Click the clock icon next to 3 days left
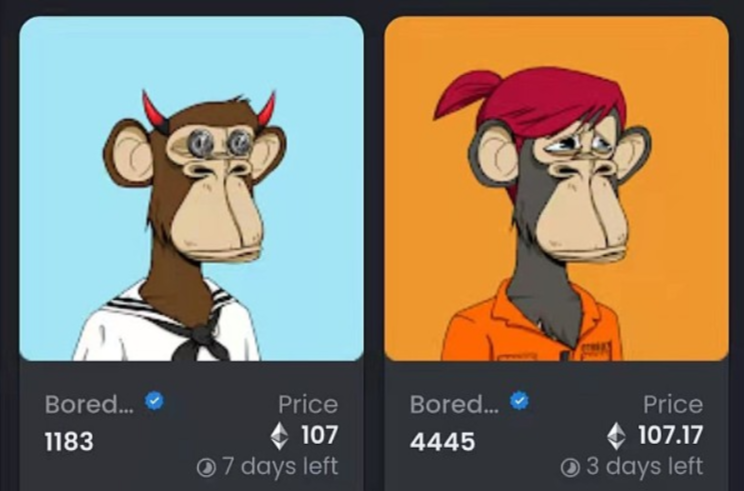This screenshot has height=491, width=744. 570,469
